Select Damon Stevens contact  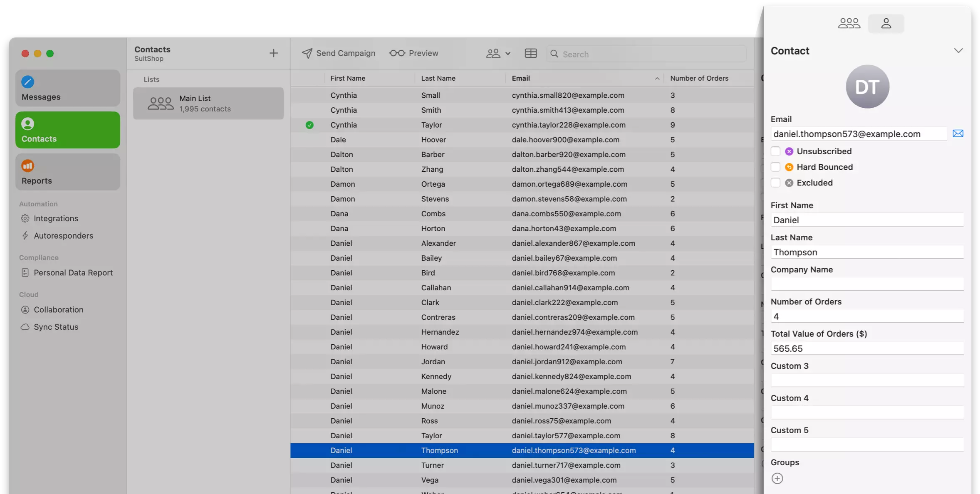(522, 199)
